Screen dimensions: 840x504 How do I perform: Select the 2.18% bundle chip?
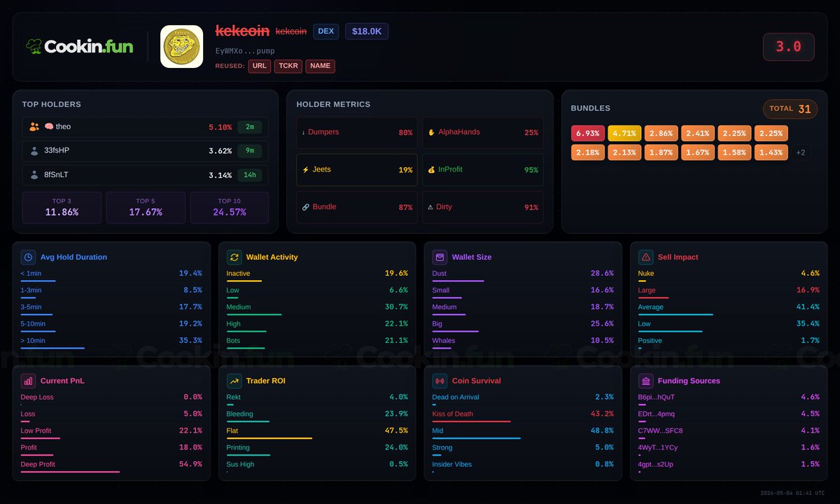588,153
